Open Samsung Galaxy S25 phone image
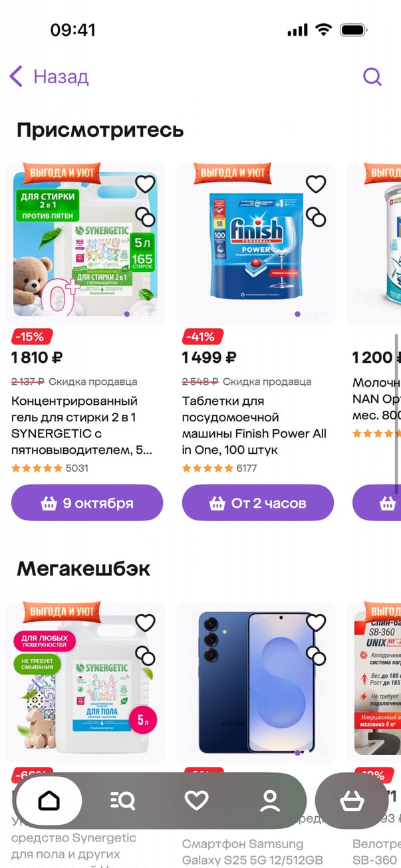This screenshot has width=401, height=868. [256, 683]
